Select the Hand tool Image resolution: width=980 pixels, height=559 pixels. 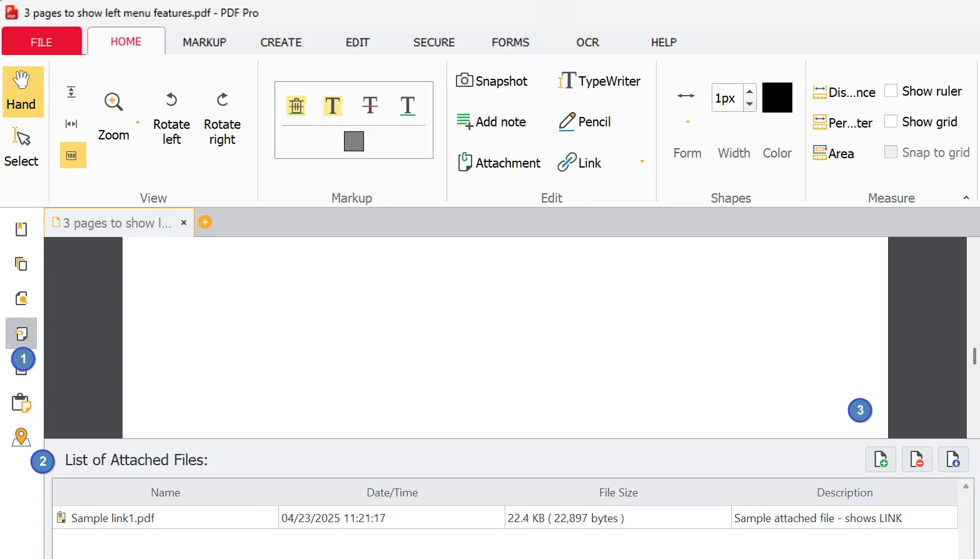point(23,91)
